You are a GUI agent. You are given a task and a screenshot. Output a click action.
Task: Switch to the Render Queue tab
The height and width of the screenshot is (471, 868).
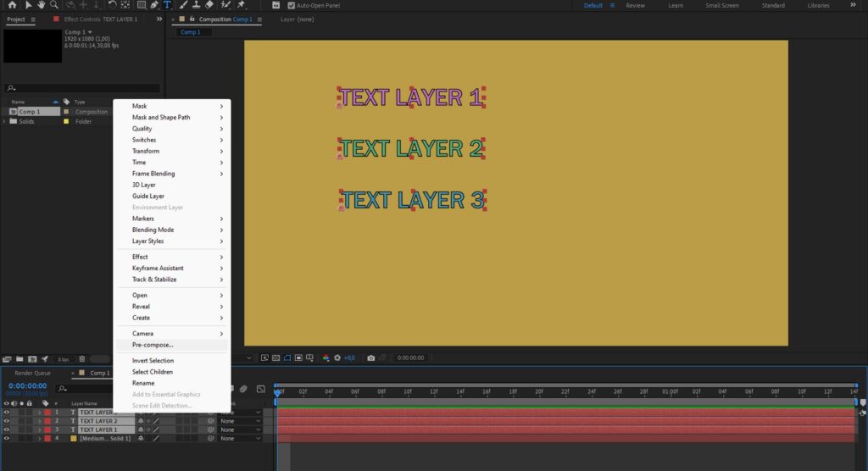point(33,373)
